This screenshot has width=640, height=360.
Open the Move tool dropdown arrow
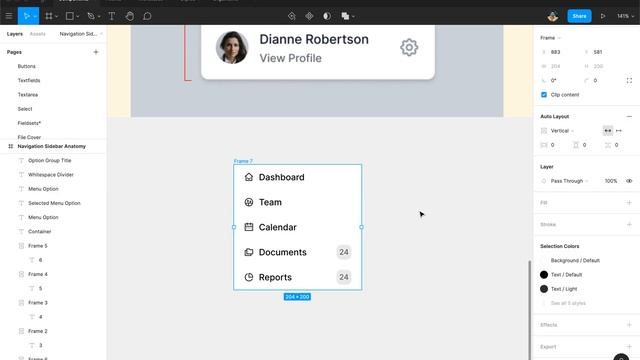point(35,17)
